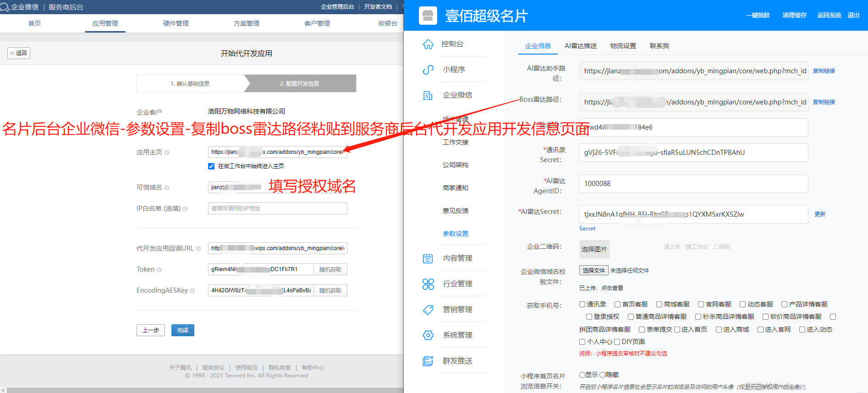Viewport: 868px width, 393px height.
Task: Switch to 联系我 tab
Action: click(x=659, y=46)
